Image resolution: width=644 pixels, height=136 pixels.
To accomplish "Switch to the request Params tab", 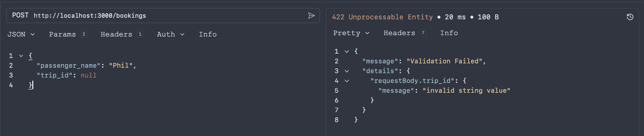I will [x=68, y=34].
